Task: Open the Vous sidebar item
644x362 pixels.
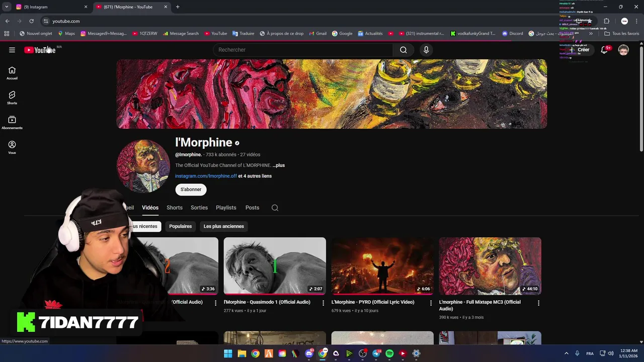Action: [x=12, y=147]
